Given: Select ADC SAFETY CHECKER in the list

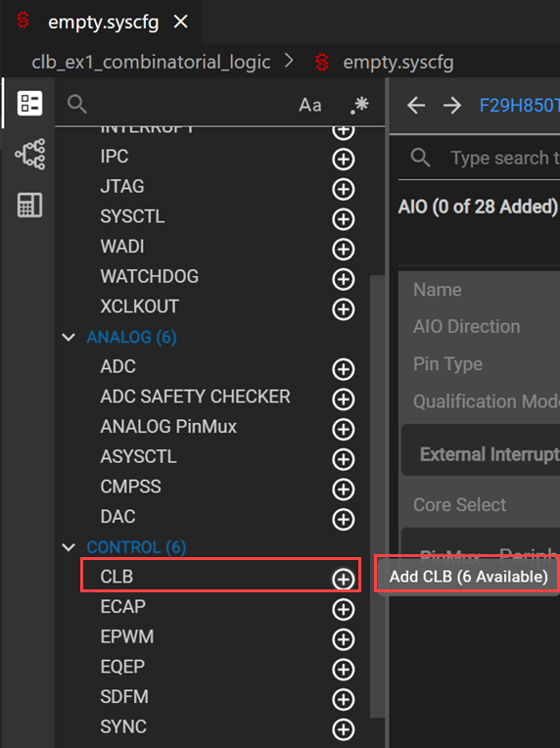Looking at the screenshot, I should [x=220, y=397].
